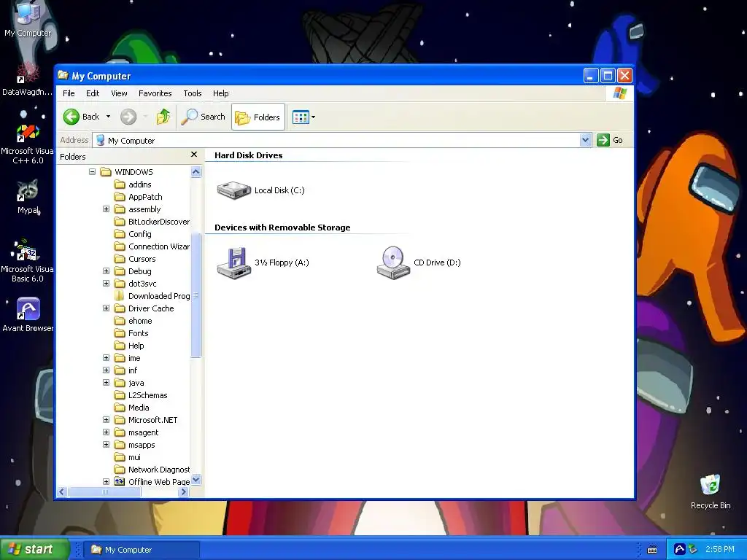The image size is (747, 560).
Task: Click folder tree horizontal scroll left arrow
Action: pyautogui.click(x=63, y=492)
